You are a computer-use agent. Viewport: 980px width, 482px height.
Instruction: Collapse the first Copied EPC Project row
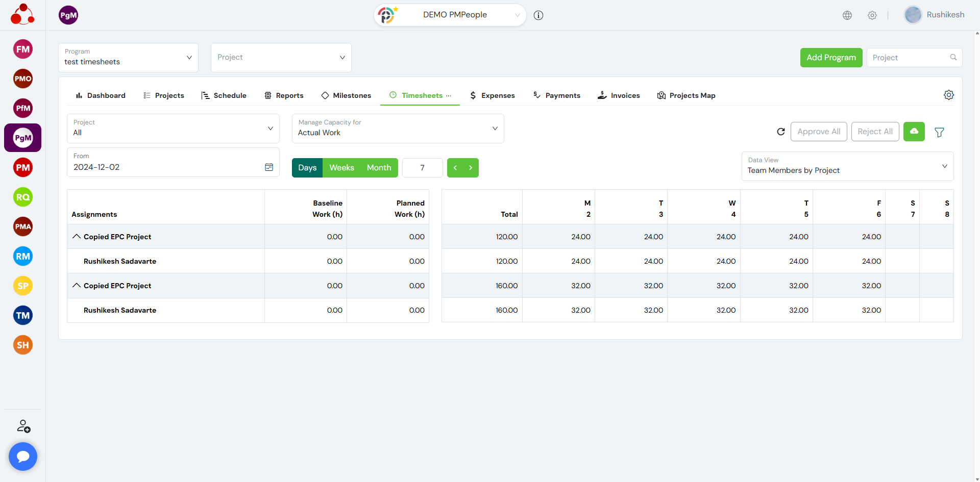click(77, 237)
